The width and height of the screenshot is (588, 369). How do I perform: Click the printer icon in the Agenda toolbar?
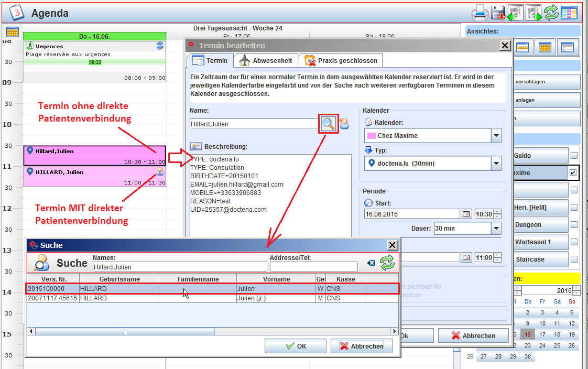pos(480,12)
